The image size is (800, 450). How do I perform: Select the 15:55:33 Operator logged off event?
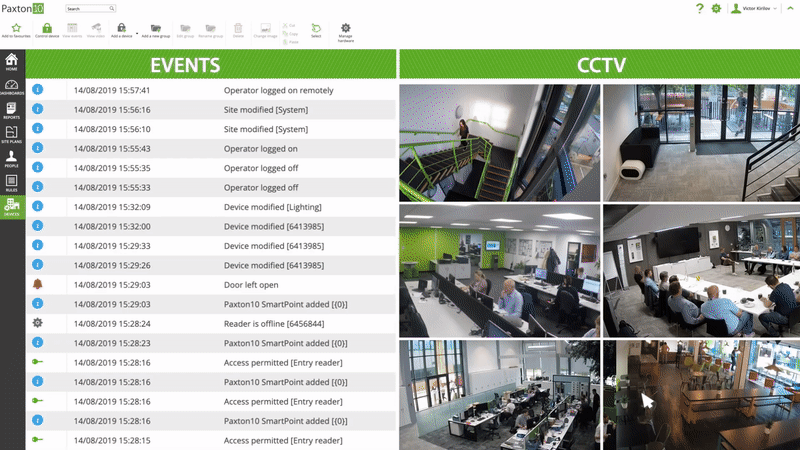(211, 187)
